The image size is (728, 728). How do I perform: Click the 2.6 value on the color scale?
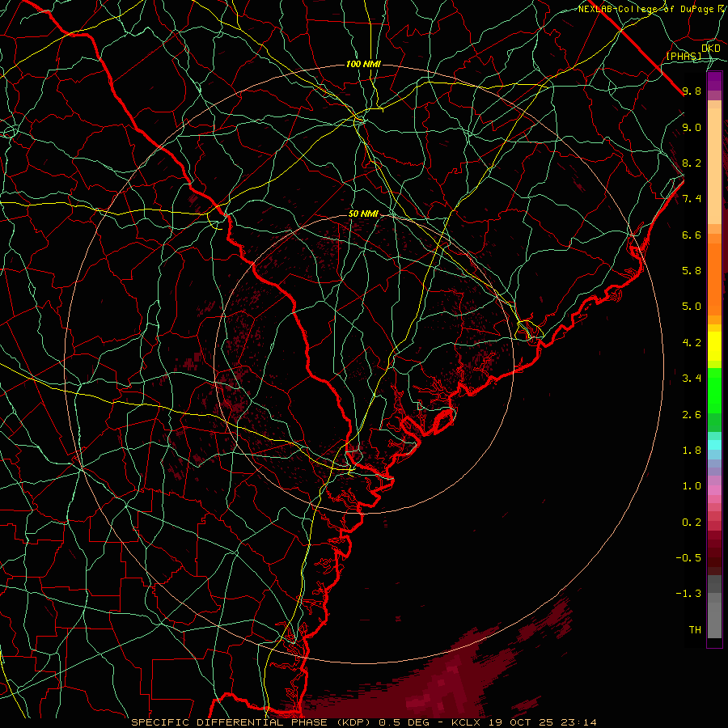pos(692,415)
